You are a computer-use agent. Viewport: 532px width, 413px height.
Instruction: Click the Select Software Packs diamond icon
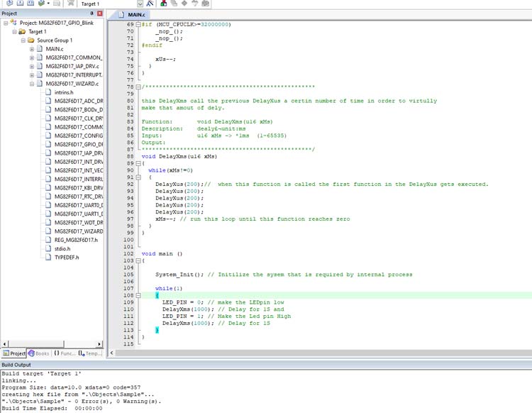point(184,4)
